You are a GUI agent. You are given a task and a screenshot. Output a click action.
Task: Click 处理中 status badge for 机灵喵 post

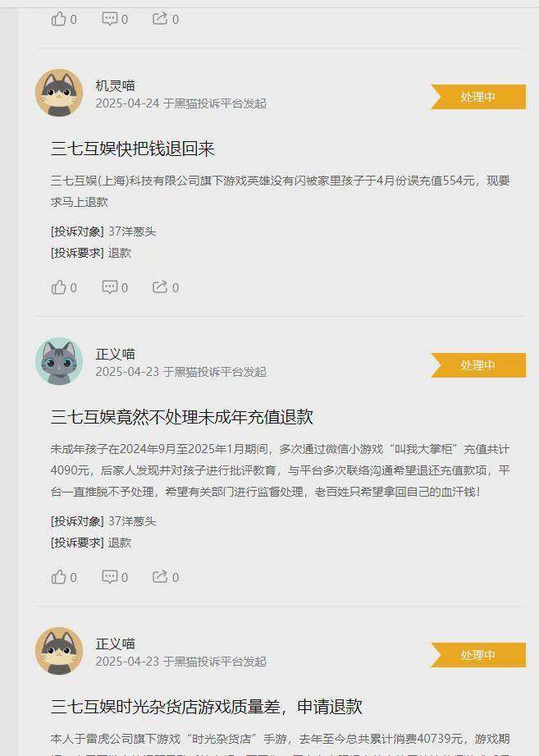[x=478, y=97]
